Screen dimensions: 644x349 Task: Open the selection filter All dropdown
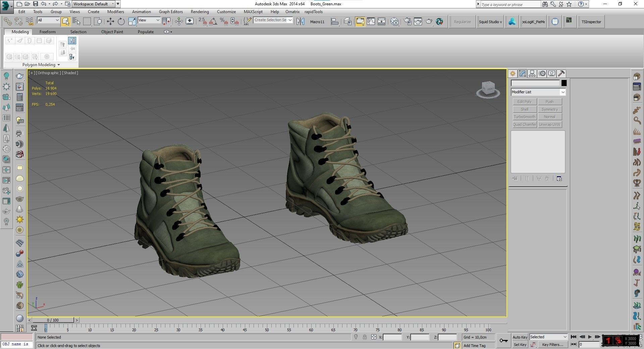click(x=48, y=20)
